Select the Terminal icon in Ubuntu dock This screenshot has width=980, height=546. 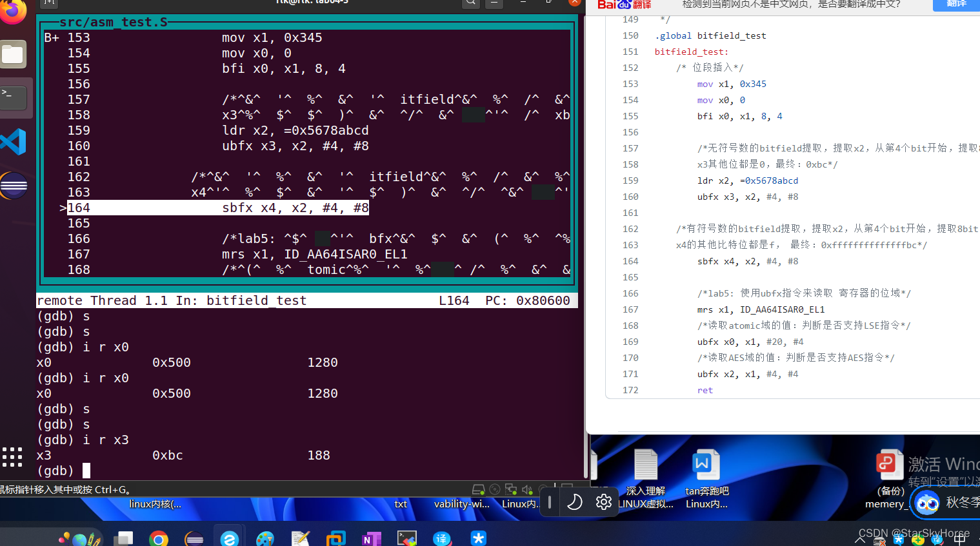[14, 97]
